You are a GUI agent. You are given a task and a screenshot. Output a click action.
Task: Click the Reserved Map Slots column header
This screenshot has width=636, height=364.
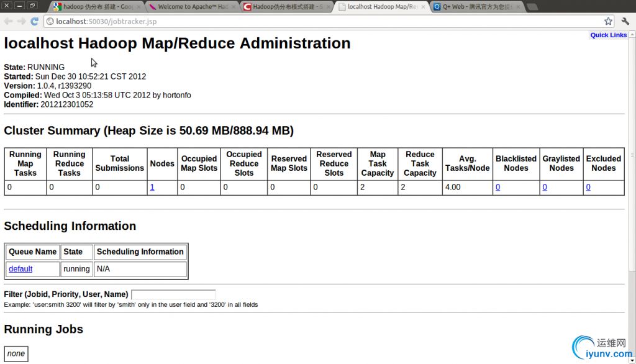(289, 163)
